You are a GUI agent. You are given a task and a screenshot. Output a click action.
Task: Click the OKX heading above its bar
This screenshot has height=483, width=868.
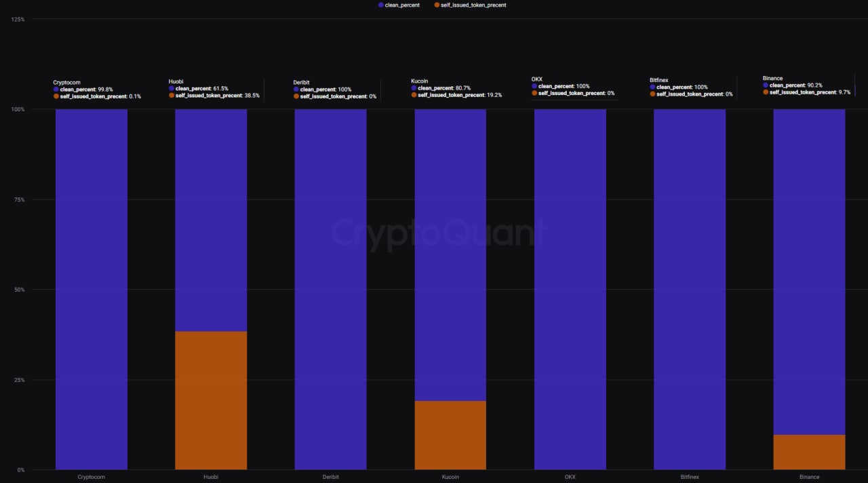537,79
